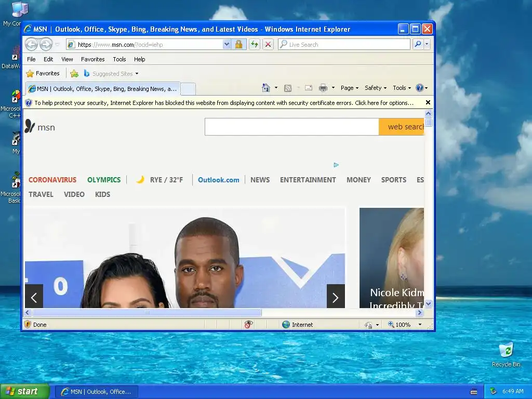Open the Safety command bar menu

(375, 88)
